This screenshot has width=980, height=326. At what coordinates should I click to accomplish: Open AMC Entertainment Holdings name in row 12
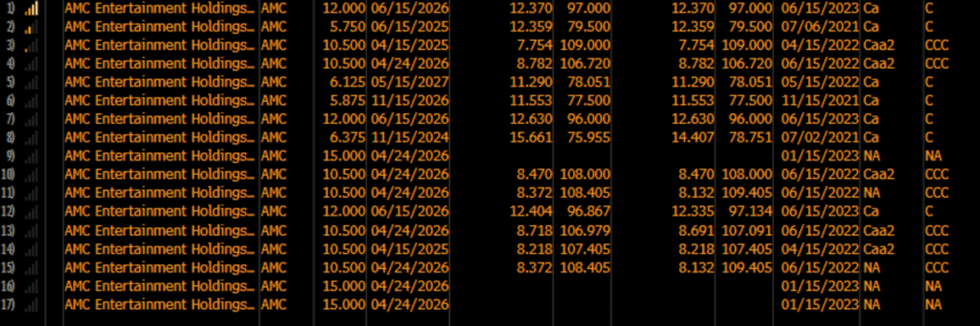[159, 212]
